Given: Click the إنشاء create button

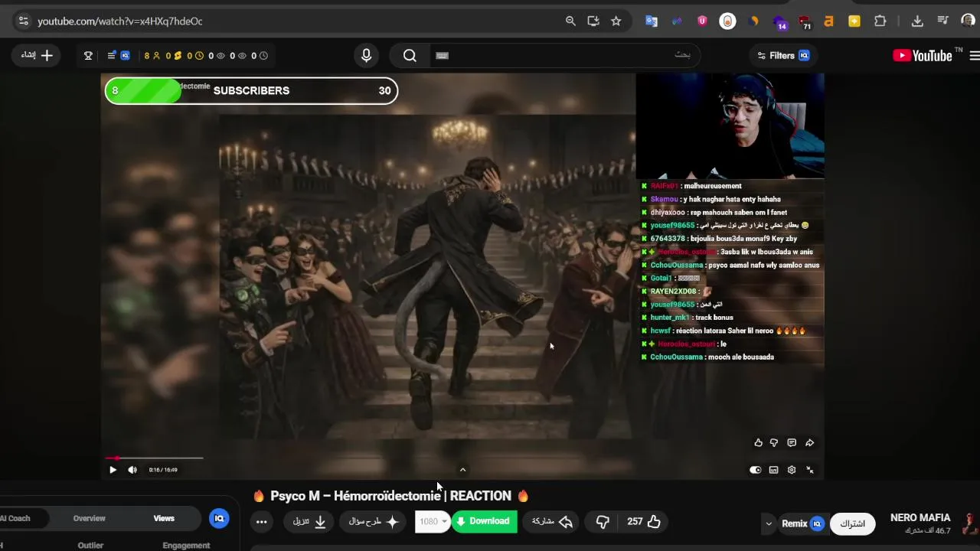Looking at the screenshot, I should [x=36, y=55].
